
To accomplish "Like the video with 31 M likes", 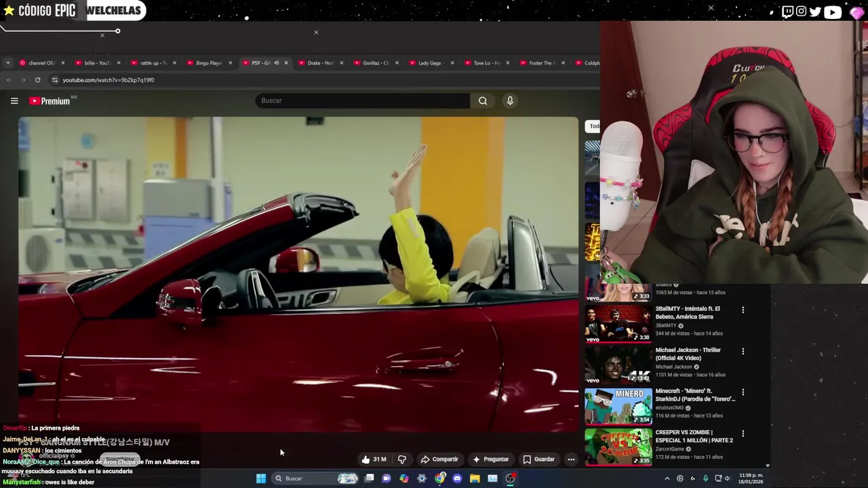I will click(x=374, y=460).
